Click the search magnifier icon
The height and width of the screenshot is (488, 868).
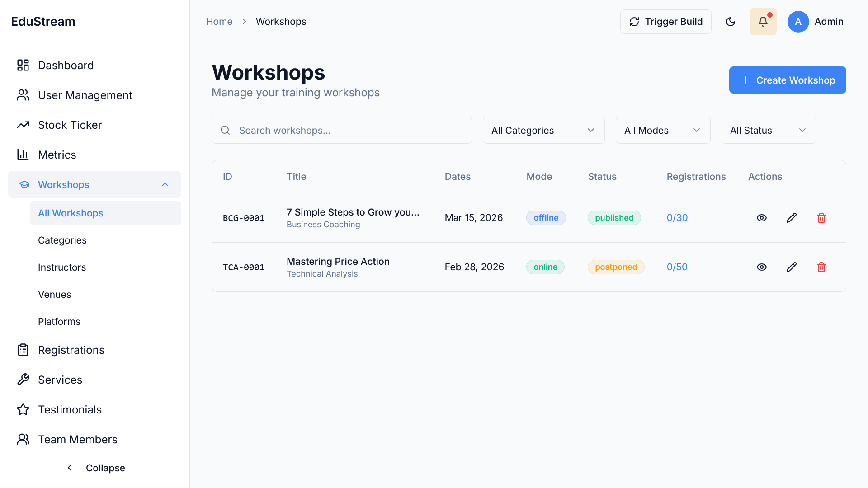pos(225,130)
